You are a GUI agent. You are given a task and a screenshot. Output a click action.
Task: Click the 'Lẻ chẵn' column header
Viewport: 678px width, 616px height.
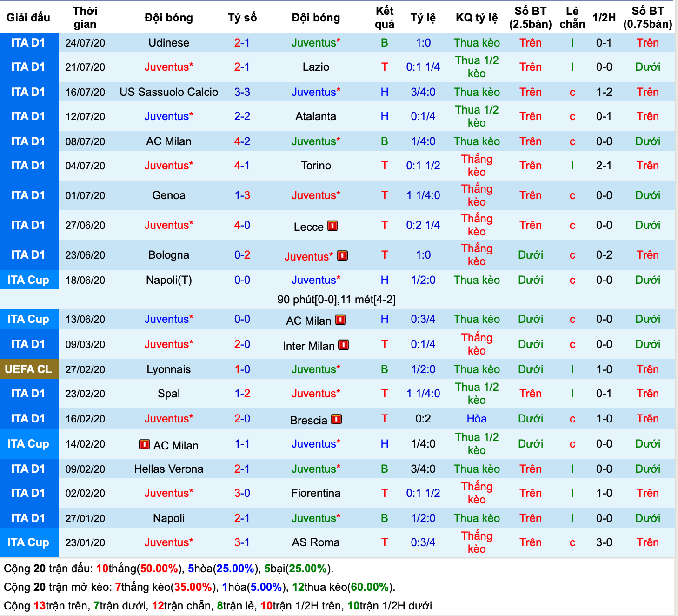click(x=572, y=18)
